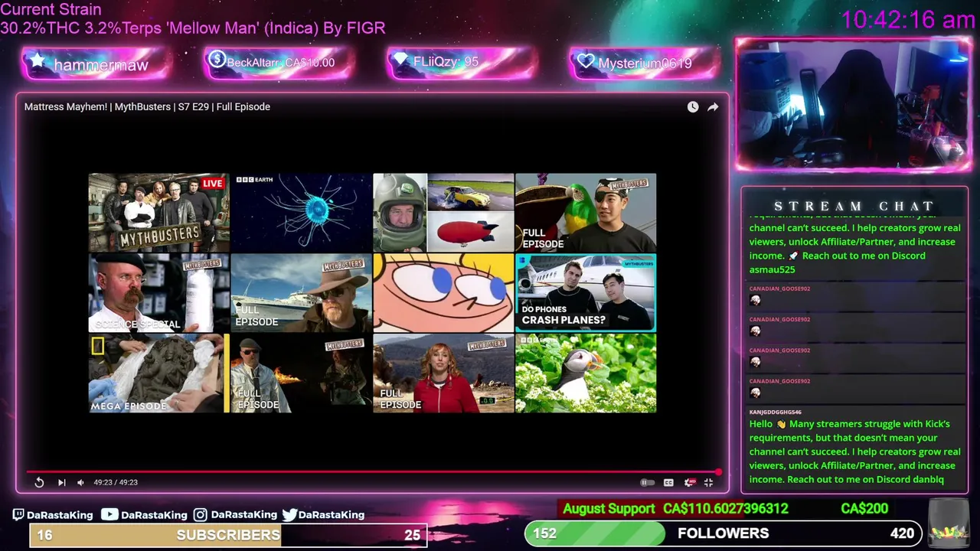Click the Twitter bird icon beside DaRastaKing

[x=289, y=515]
